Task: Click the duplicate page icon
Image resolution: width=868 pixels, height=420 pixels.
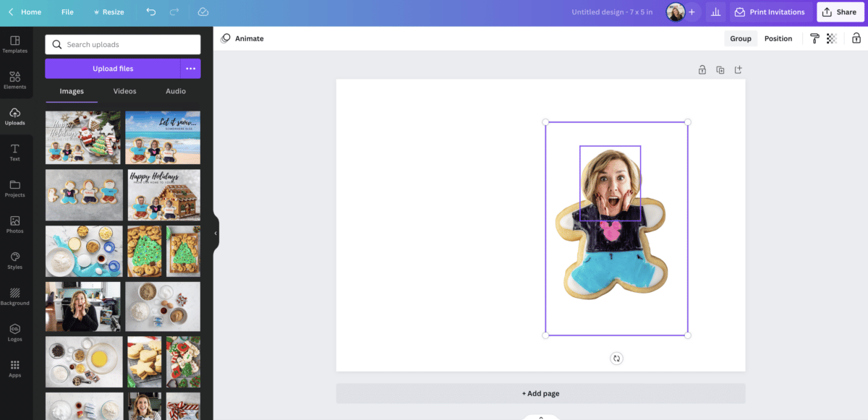Action: click(720, 70)
